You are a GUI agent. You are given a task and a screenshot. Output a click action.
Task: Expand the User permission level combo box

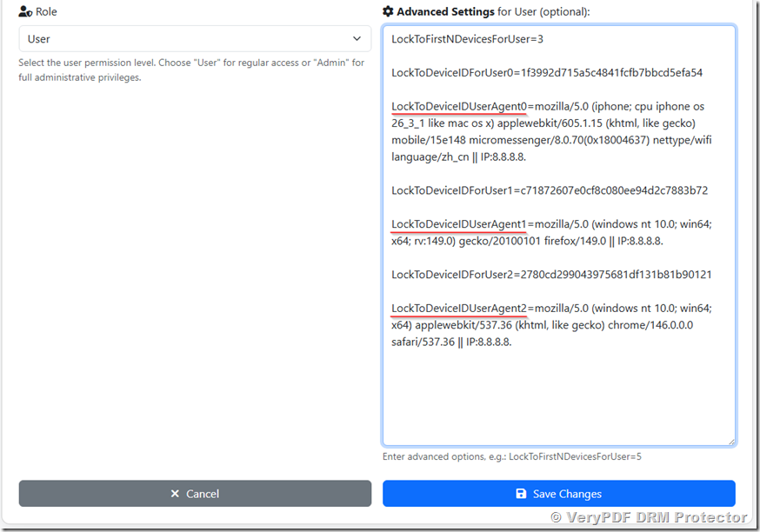pyautogui.click(x=195, y=39)
